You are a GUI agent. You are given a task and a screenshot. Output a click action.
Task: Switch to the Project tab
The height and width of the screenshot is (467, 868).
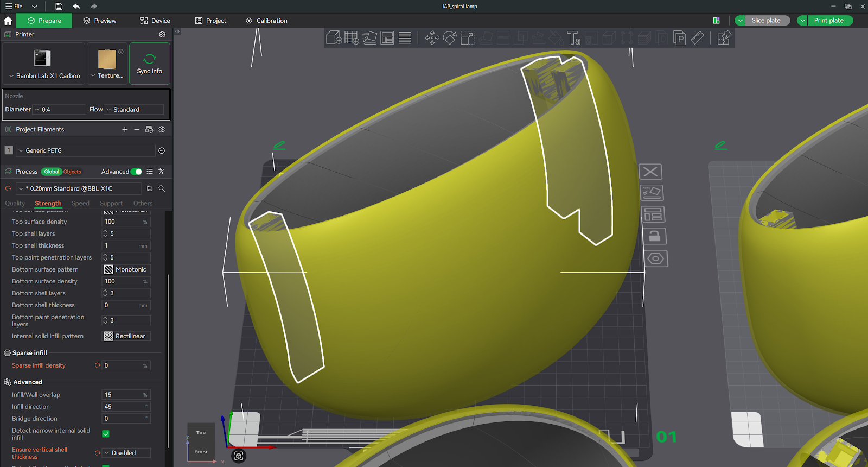pos(210,21)
